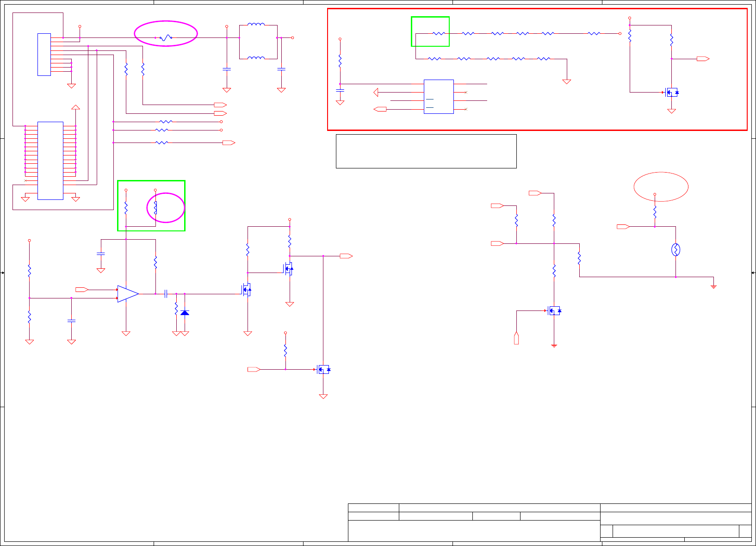Select the tall multi-pin connector block
The height and width of the screenshot is (546, 756).
(50, 161)
